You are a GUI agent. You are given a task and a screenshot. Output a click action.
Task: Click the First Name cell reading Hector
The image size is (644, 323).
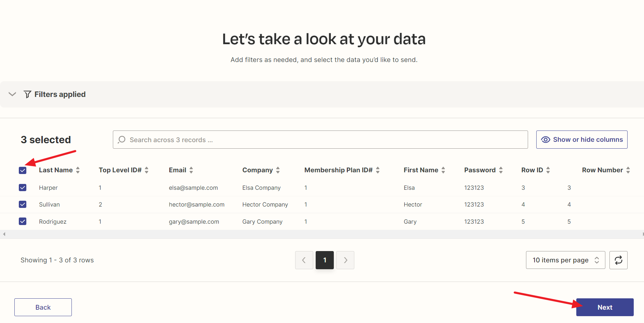pos(413,204)
